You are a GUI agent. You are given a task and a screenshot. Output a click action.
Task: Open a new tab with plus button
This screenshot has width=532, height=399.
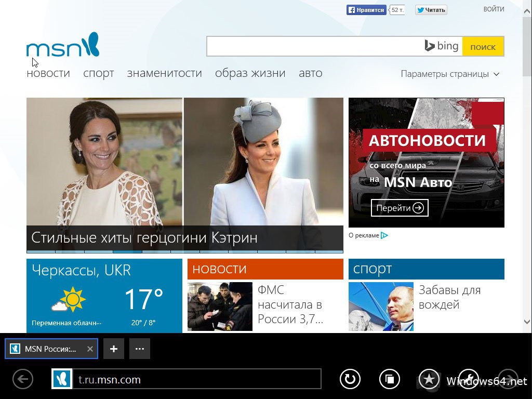pos(114,349)
